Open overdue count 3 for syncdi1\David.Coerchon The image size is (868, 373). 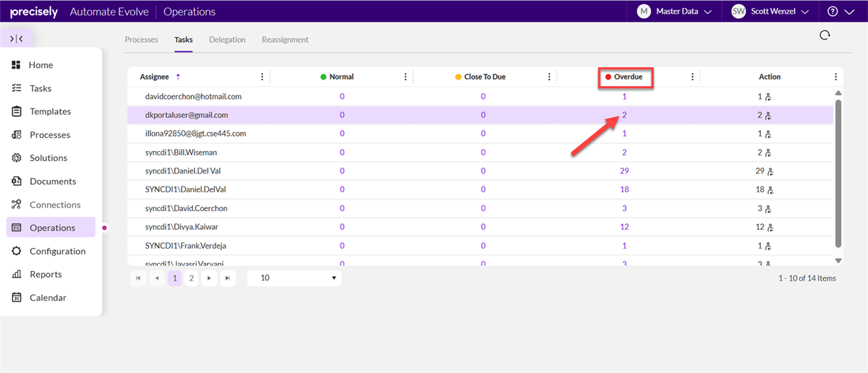[624, 209]
